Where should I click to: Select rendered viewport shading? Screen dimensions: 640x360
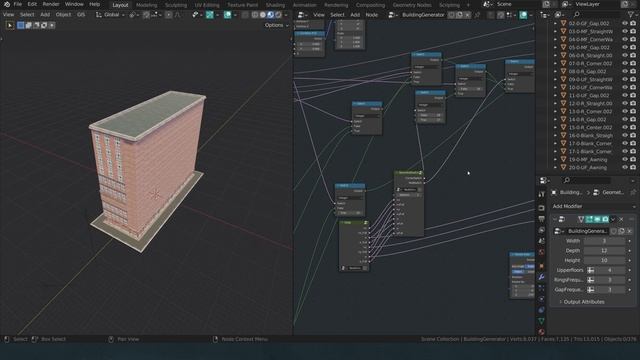278,15
